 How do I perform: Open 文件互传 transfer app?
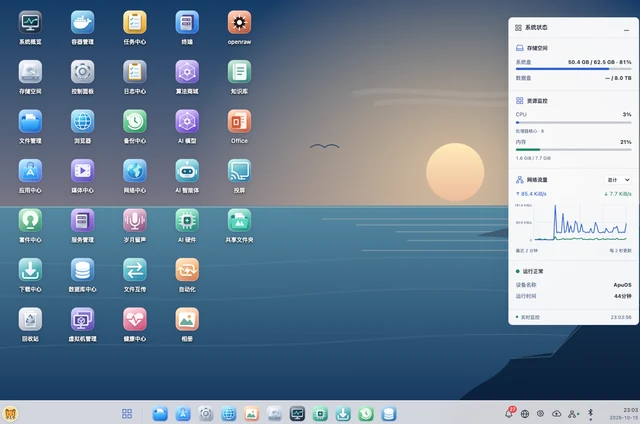[x=135, y=270]
